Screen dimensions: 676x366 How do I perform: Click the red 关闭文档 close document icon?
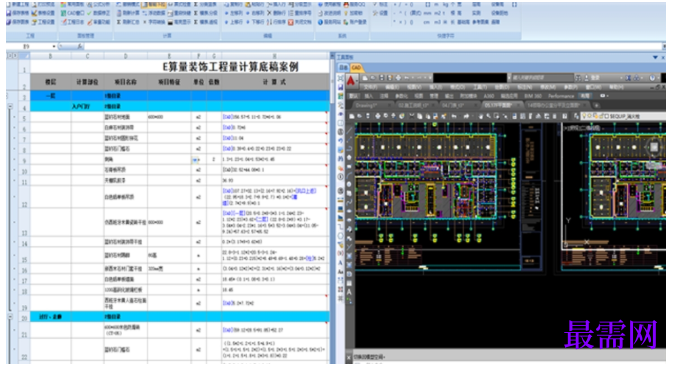click(x=291, y=22)
